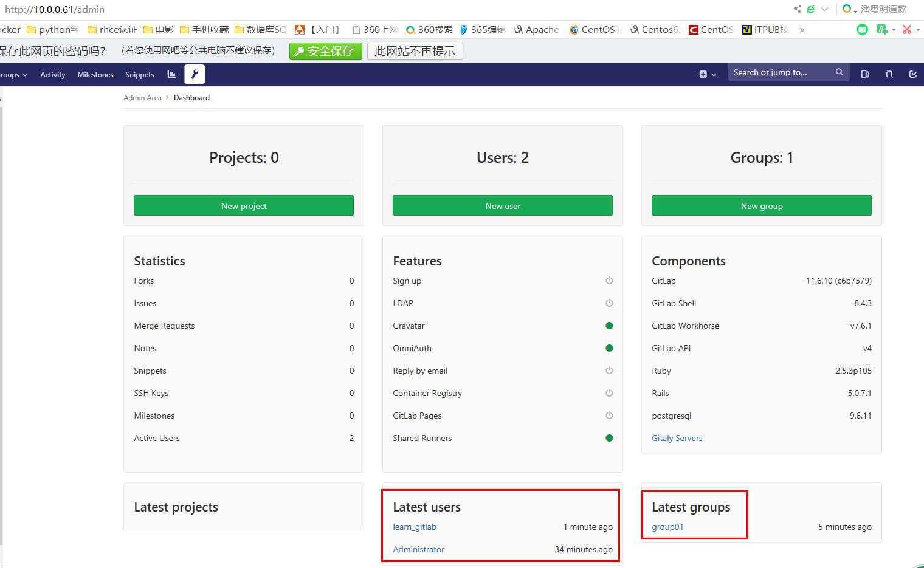Click the Issues icon in the GitLab navbar
Screen dimensions: 924x568
pos(865,74)
